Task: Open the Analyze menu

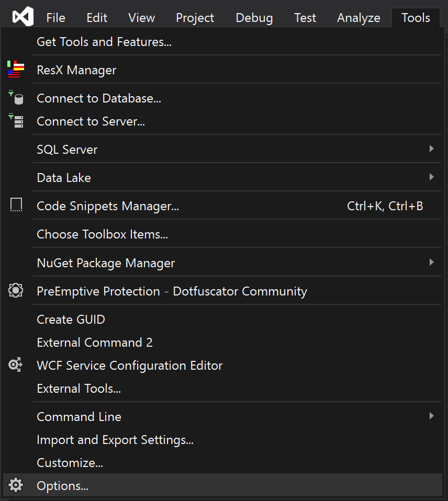Action: pyautogui.click(x=359, y=18)
